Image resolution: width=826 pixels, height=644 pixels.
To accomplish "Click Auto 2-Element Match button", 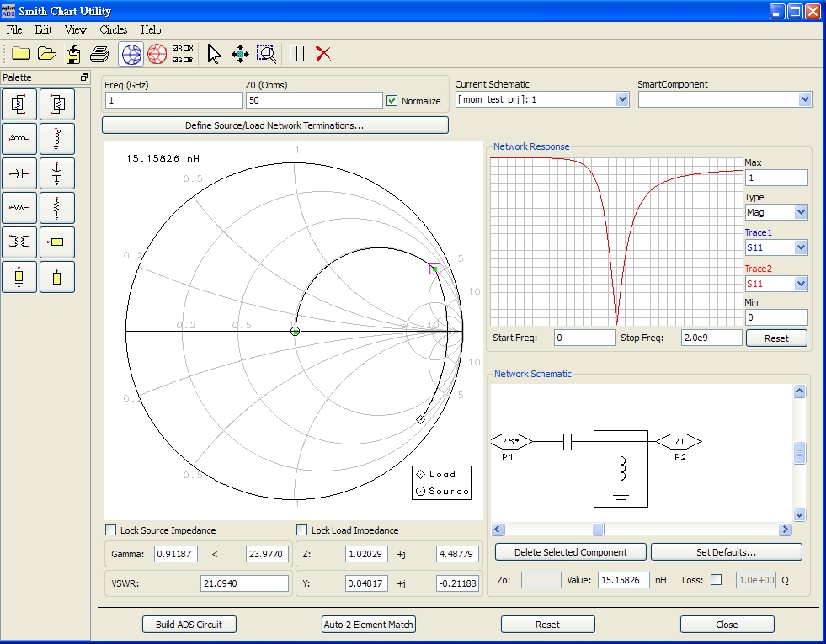I will tap(368, 625).
